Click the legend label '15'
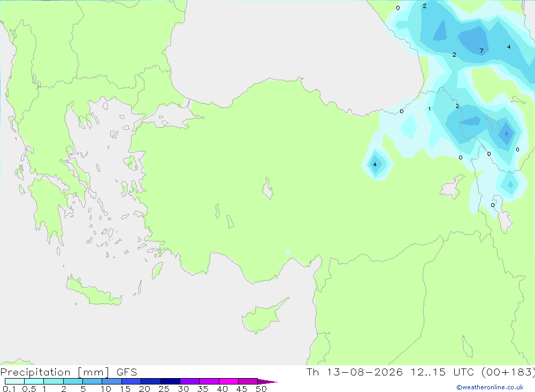 [125, 389]
